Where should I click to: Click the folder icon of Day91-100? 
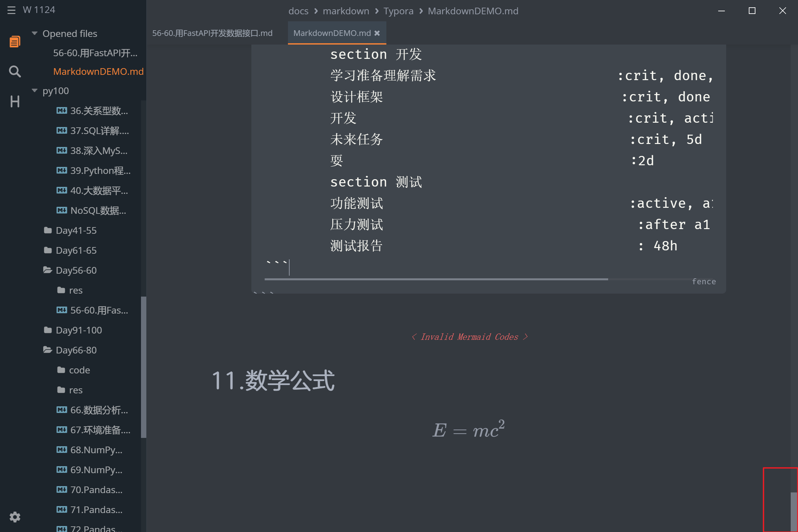48,330
